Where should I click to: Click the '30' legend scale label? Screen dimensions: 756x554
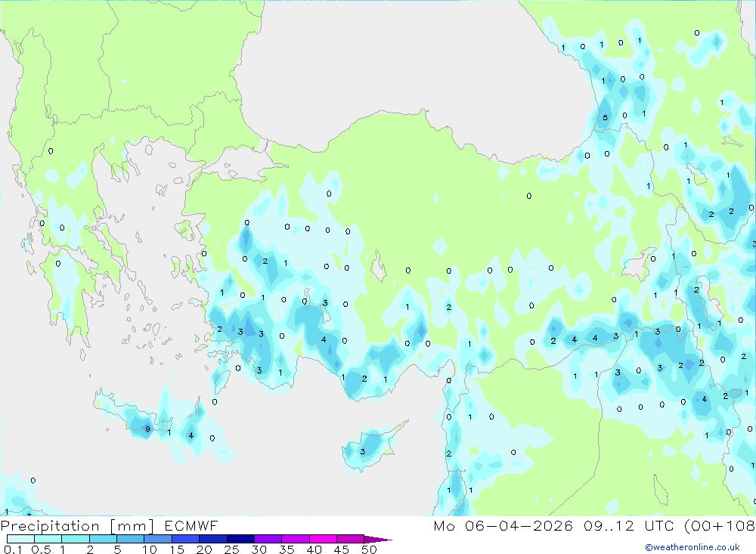pyautogui.click(x=259, y=549)
